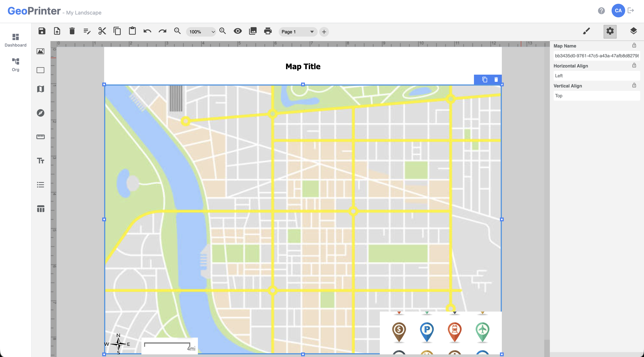Open the brush style panel
The height and width of the screenshot is (357, 644).
(x=587, y=31)
